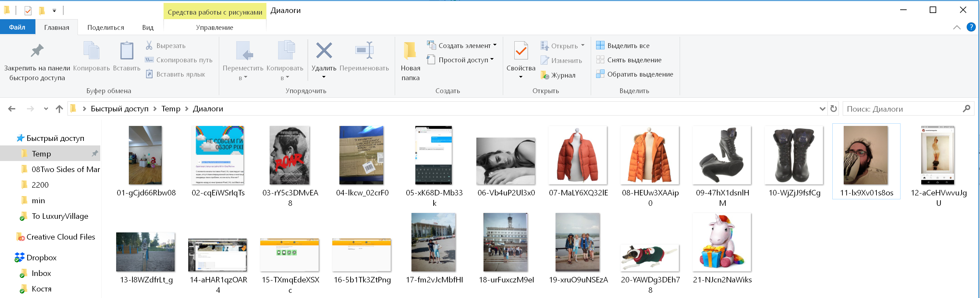Click Быстрый доступ in address path
980x298 pixels.
(119, 109)
